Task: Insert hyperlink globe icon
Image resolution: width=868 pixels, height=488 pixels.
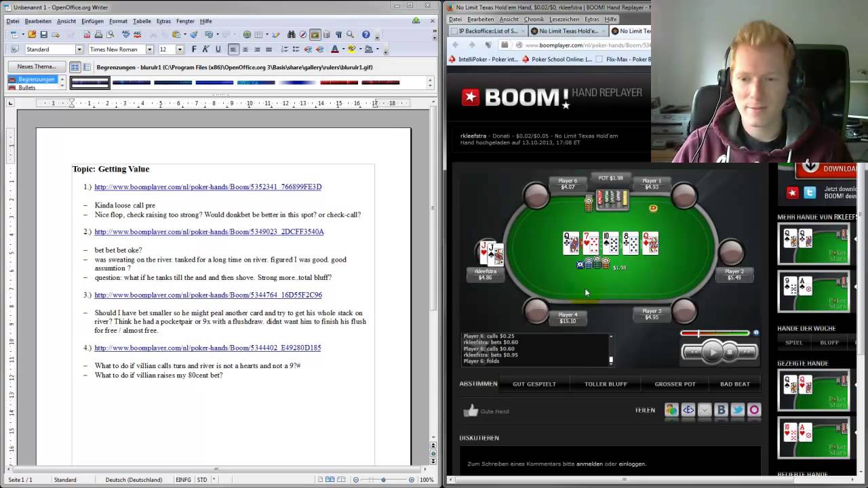Action: (x=247, y=35)
